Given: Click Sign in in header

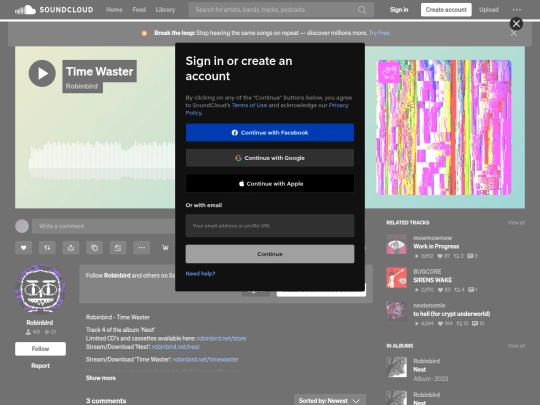Looking at the screenshot, I should pos(399,10).
